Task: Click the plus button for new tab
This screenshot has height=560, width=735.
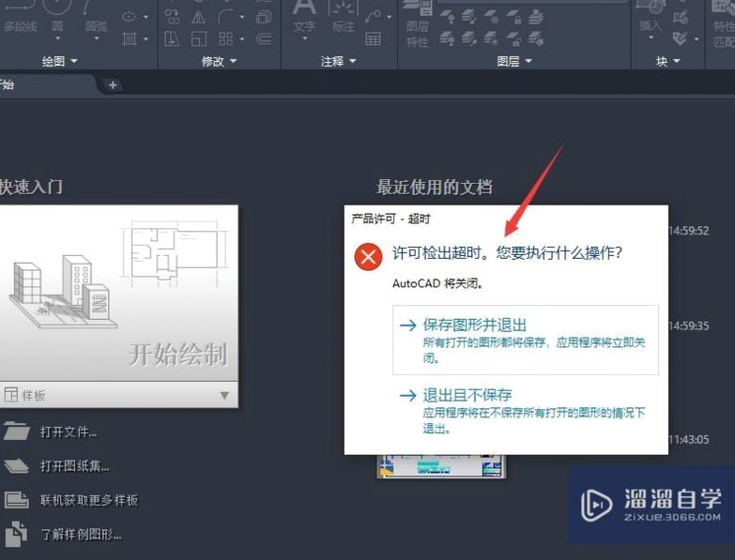Action: pyautogui.click(x=113, y=84)
